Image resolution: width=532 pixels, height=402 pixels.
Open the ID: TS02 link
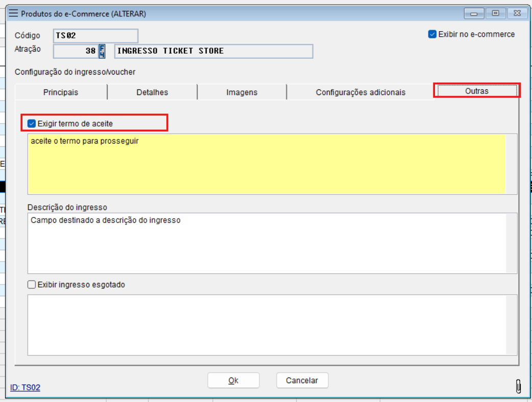tap(25, 388)
